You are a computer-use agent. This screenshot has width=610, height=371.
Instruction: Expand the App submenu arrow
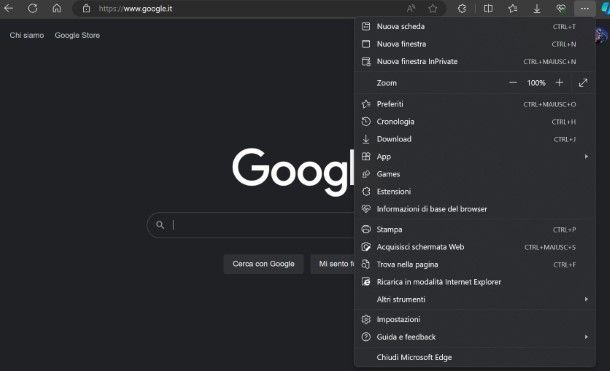(586, 156)
